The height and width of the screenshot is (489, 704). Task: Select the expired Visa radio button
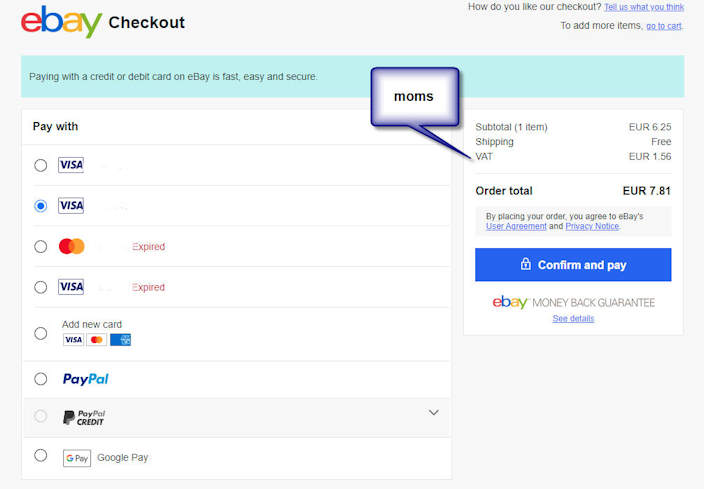(x=40, y=287)
